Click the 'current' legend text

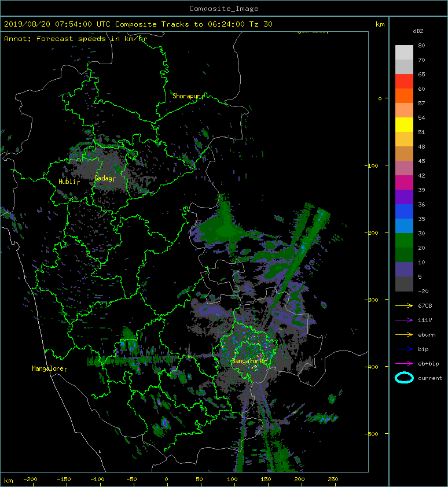[x=430, y=378]
